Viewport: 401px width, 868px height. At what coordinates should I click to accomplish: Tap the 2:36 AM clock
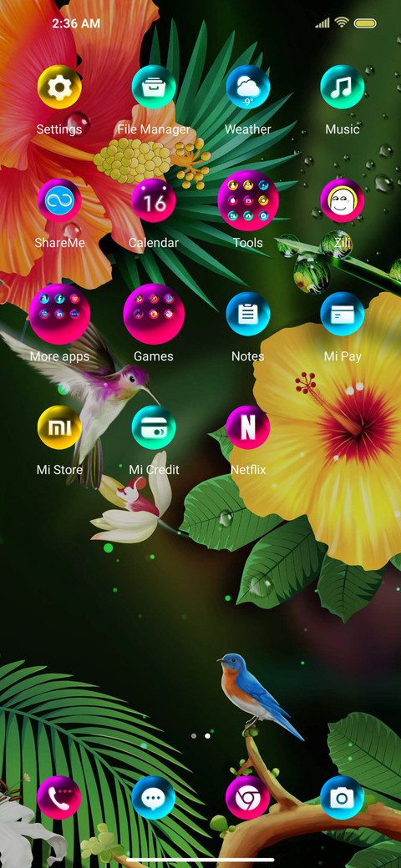pyautogui.click(x=76, y=23)
